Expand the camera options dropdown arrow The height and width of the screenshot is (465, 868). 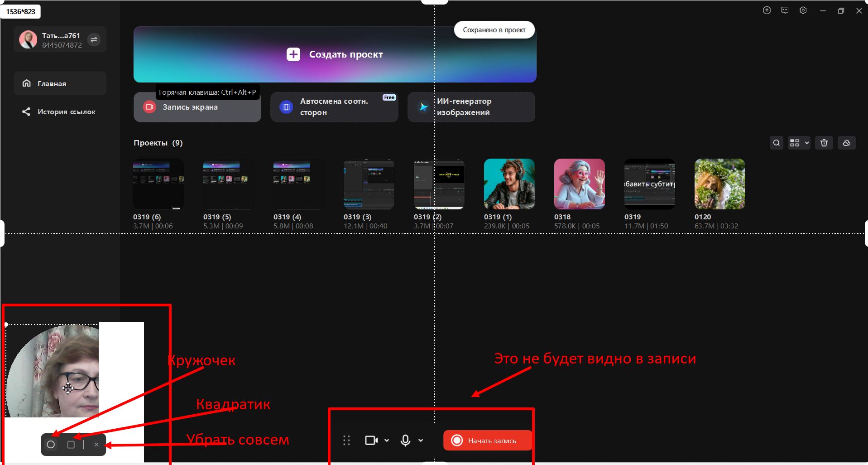(x=387, y=441)
